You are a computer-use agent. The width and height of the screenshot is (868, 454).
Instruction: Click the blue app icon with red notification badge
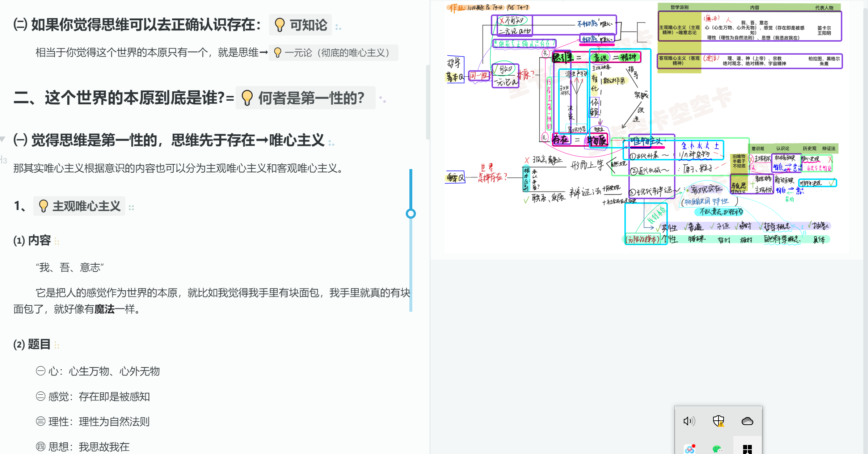pyautogui.click(x=689, y=449)
